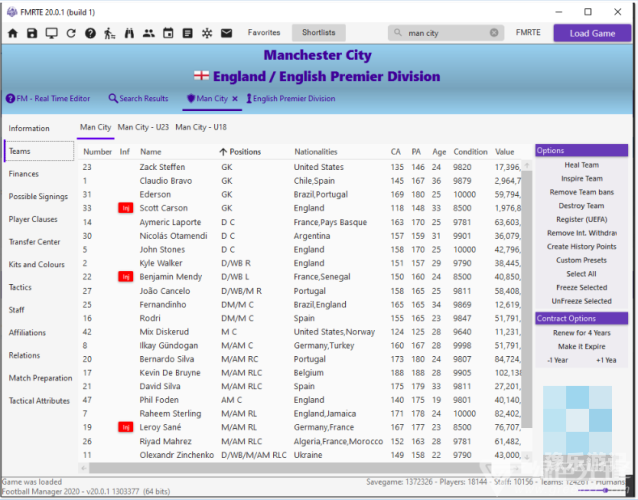
Task: Open Finances in left sidebar
Action: click(24, 174)
